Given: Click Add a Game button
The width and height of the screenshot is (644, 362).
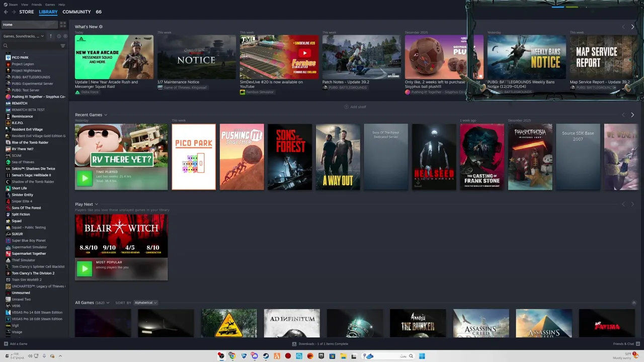Looking at the screenshot, I should click(16, 344).
